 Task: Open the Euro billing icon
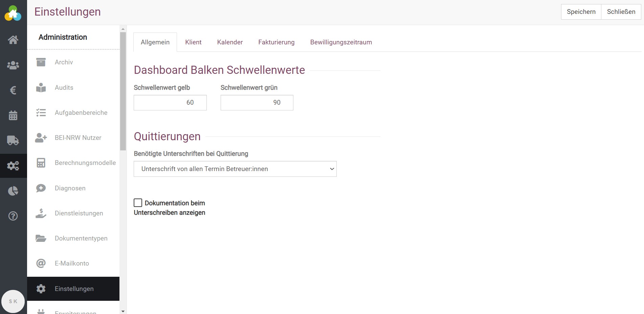tap(13, 90)
